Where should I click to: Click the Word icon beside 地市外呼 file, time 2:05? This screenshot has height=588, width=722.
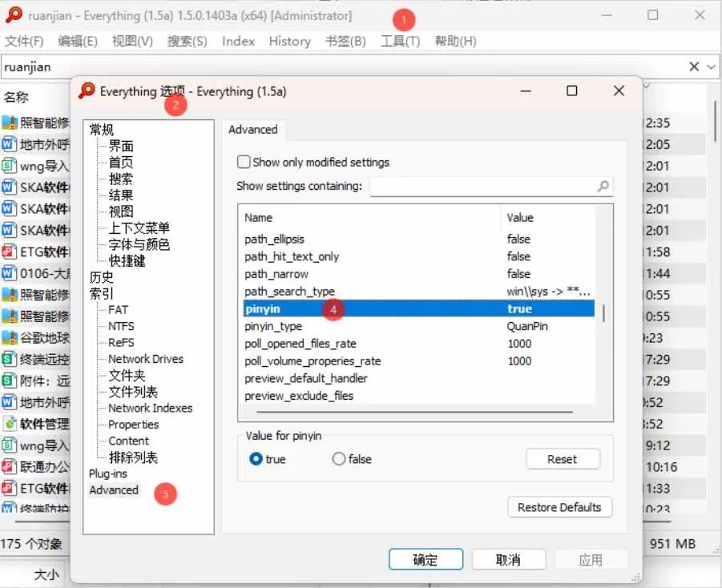8,144
